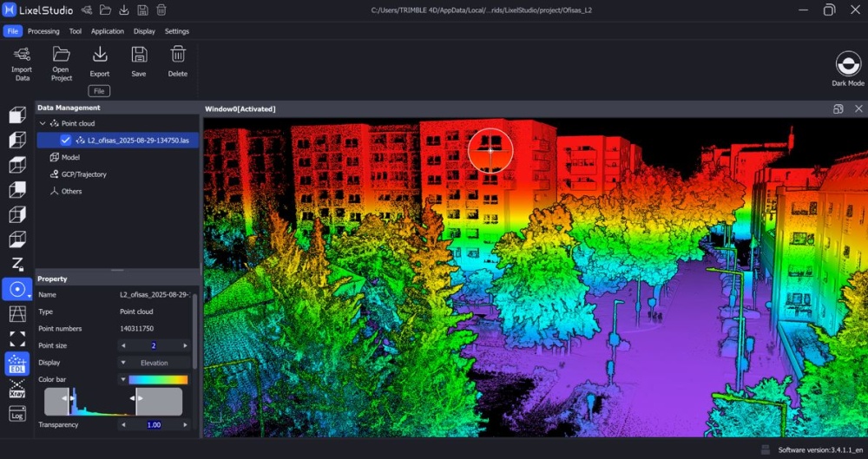Select the perspective grid icon in the sidebar

click(17, 314)
